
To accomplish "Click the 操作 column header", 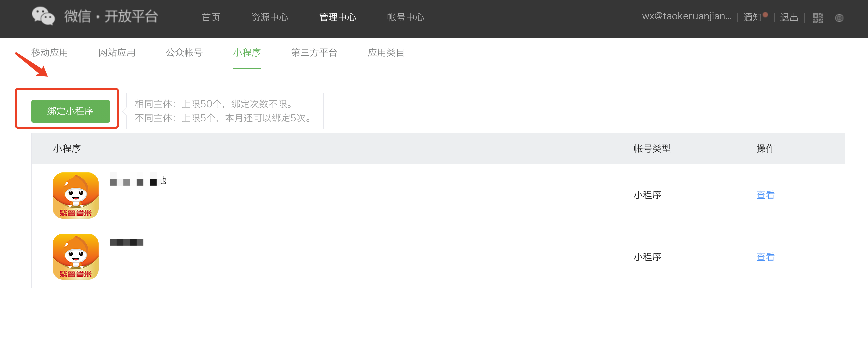I will coord(765,148).
